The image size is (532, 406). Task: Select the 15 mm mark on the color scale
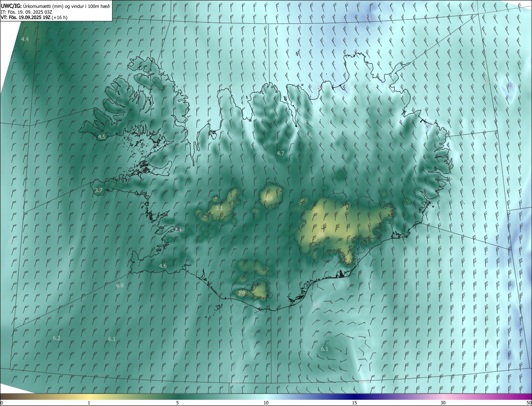tap(355, 403)
